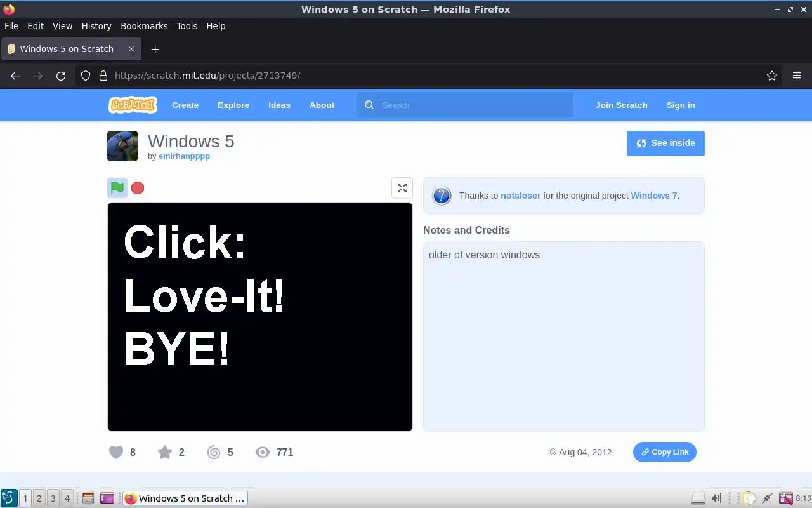Click the Notes and Credits heading

(466, 230)
